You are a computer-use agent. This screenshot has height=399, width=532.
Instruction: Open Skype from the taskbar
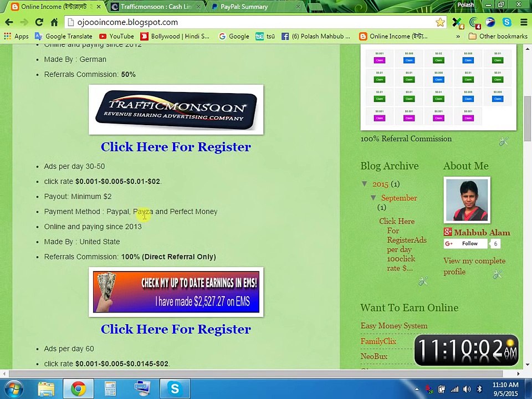pos(175,389)
